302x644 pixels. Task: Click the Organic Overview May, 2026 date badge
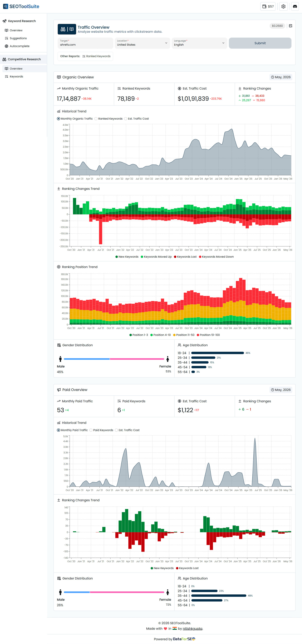coord(281,77)
